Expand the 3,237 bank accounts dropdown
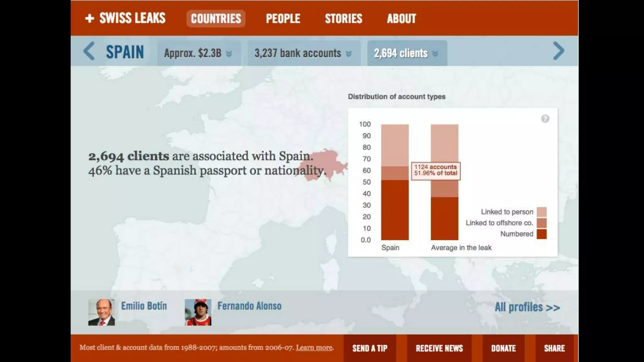 coord(303,53)
